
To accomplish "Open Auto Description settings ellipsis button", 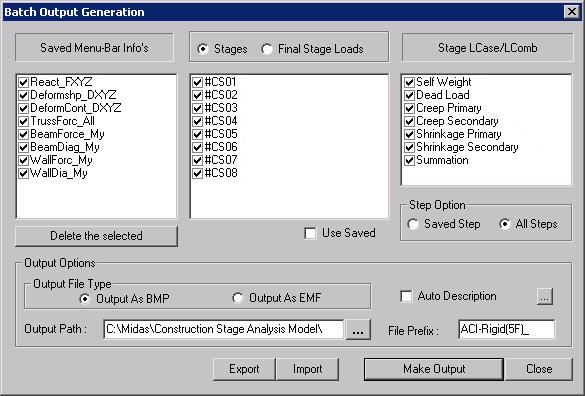I will pos(545,296).
